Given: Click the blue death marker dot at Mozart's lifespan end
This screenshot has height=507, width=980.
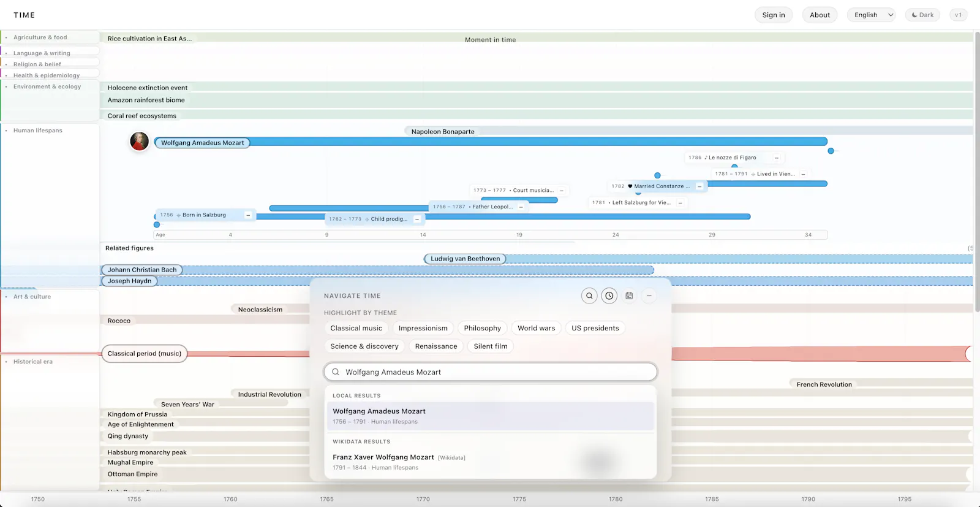Looking at the screenshot, I should point(831,151).
